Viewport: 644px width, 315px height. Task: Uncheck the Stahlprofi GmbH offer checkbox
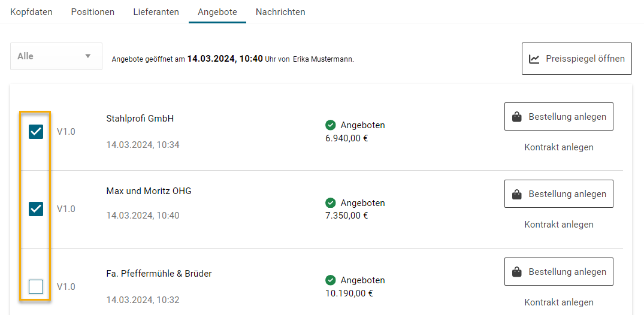click(36, 131)
